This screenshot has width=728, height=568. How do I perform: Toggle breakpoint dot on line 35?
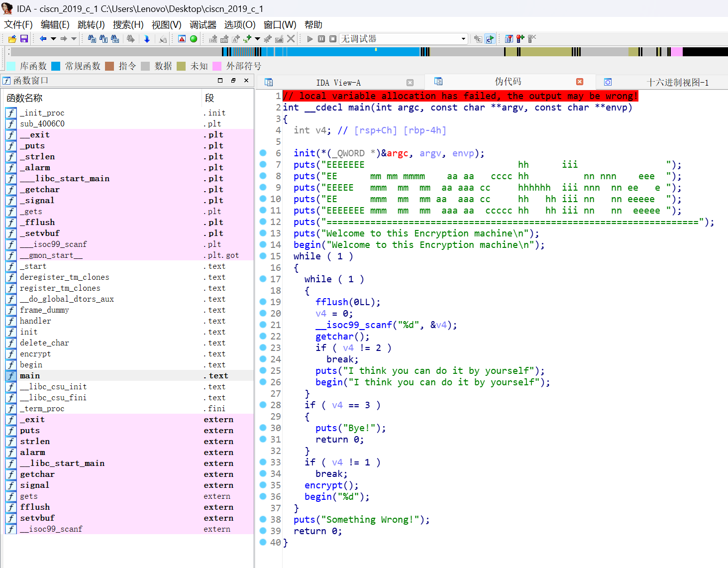263,485
